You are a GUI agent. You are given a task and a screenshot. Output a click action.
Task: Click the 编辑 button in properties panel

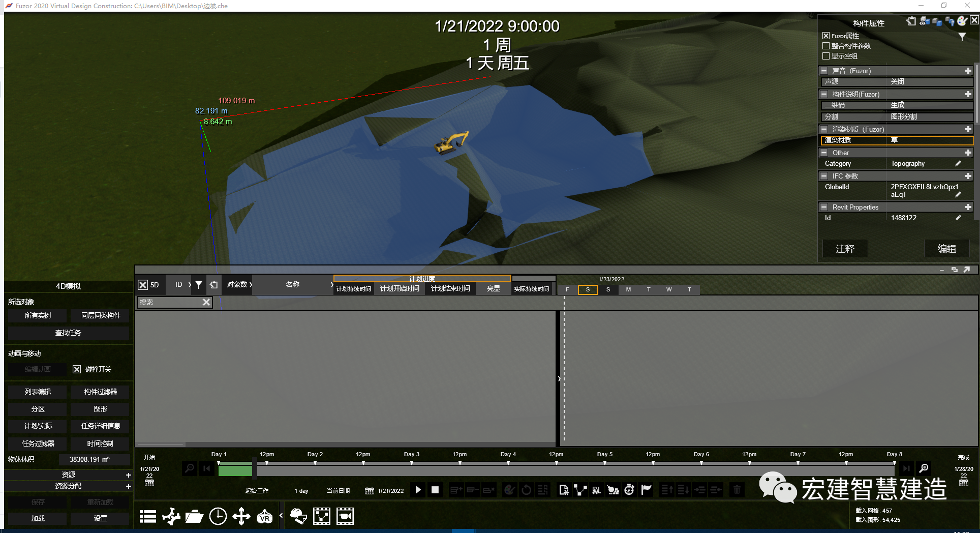click(947, 249)
